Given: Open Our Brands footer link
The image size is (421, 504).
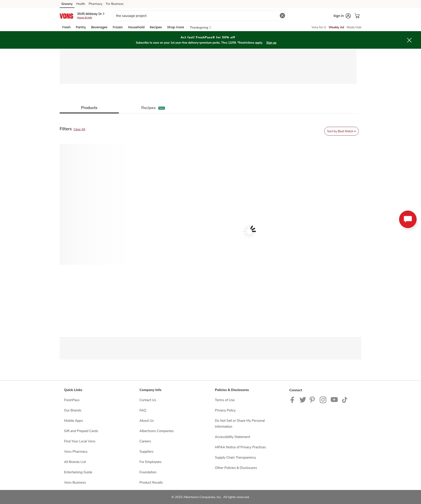Looking at the screenshot, I should coord(72,410).
